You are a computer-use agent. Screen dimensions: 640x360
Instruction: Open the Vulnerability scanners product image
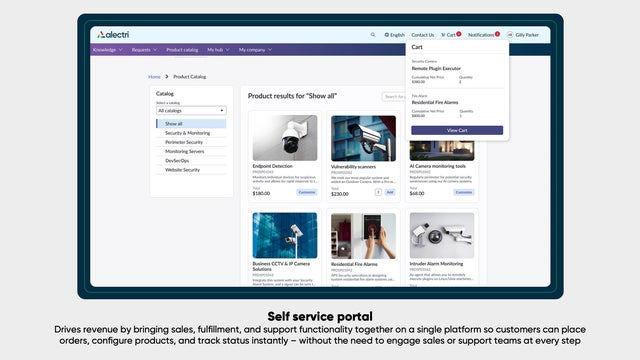pos(363,138)
